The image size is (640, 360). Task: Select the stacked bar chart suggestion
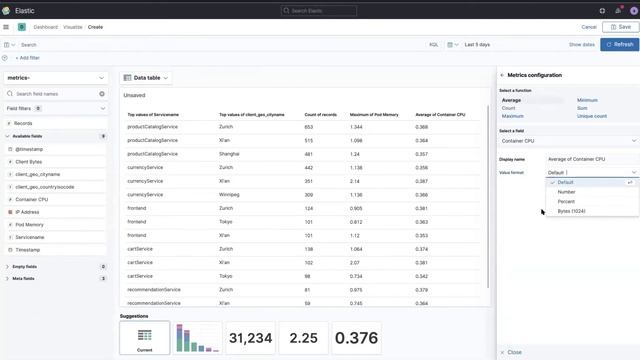pyautogui.click(x=198, y=338)
